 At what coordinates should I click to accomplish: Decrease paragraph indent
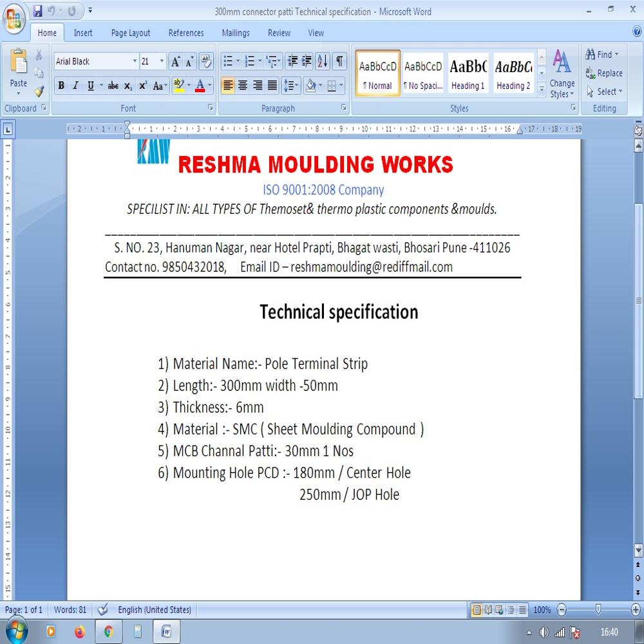point(292,62)
